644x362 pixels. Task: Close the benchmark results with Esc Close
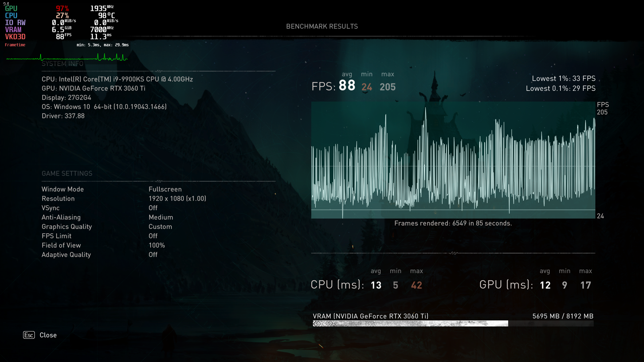coord(40,335)
